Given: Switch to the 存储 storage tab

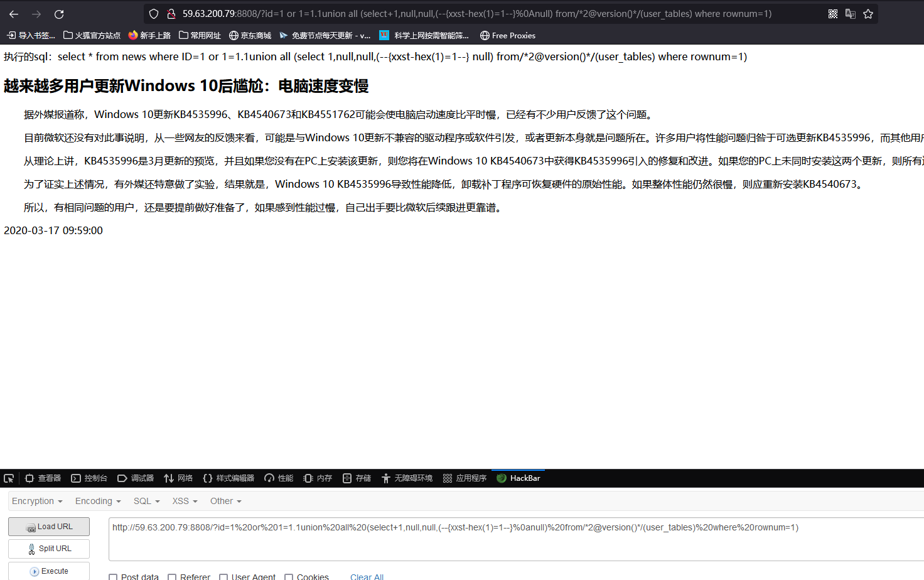Looking at the screenshot, I should pyautogui.click(x=357, y=478).
